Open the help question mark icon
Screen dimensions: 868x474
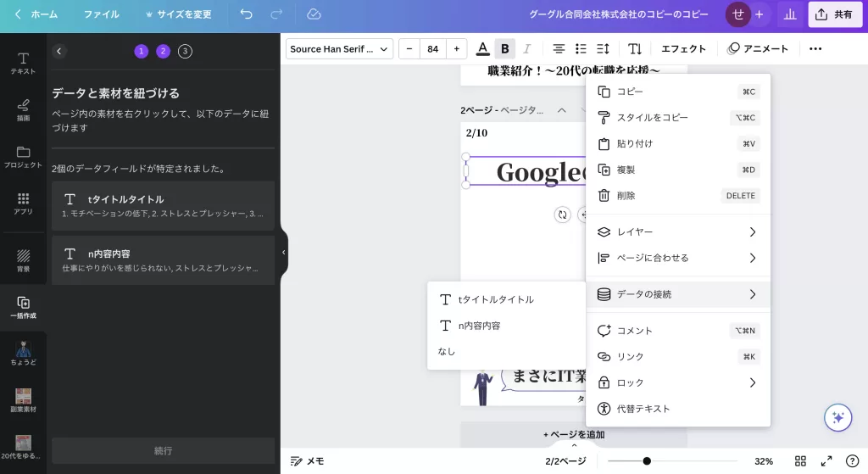pyautogui.click(x=853, y=460)
